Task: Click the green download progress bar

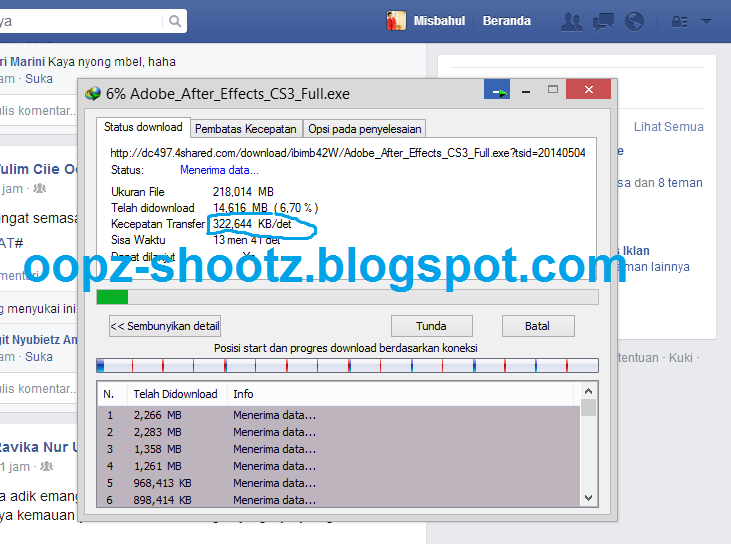Action: point(347,297)
